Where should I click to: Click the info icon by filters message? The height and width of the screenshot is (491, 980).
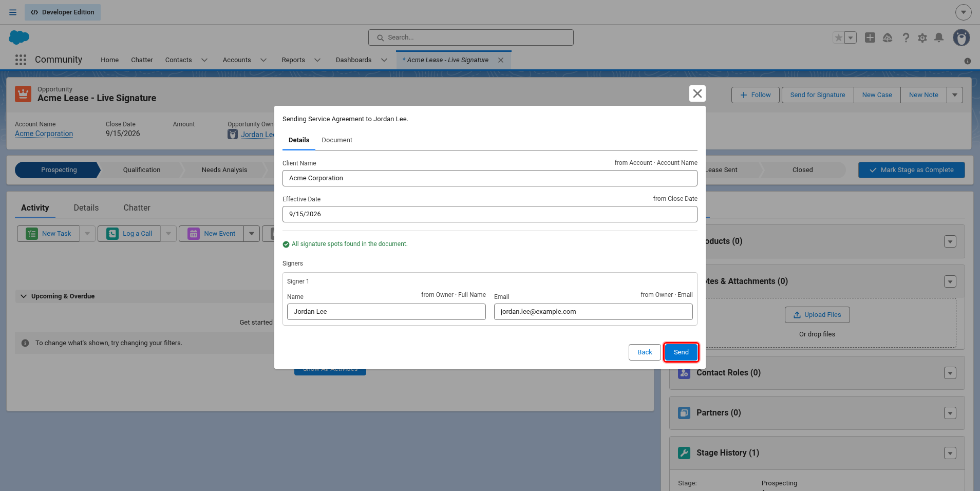(25, 343)
